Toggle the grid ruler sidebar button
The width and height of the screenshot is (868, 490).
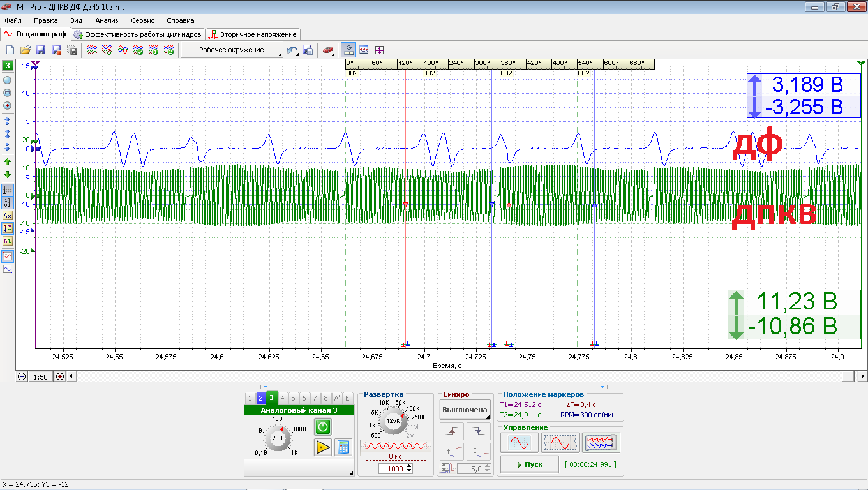8,190
